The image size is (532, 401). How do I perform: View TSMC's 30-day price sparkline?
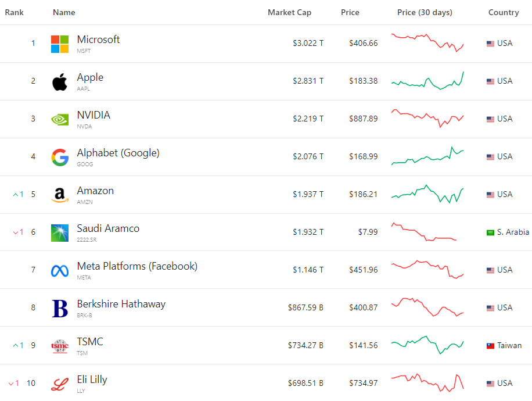[427, 345]
